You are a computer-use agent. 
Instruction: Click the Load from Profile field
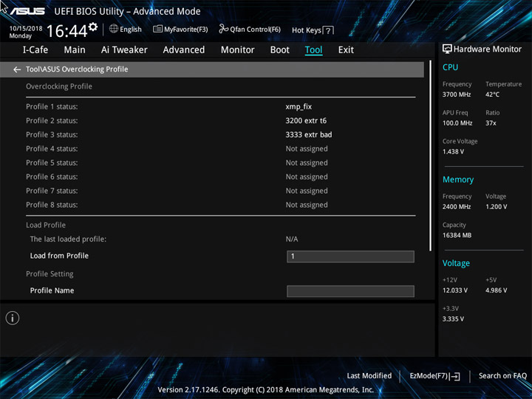(x=350, y=256)
